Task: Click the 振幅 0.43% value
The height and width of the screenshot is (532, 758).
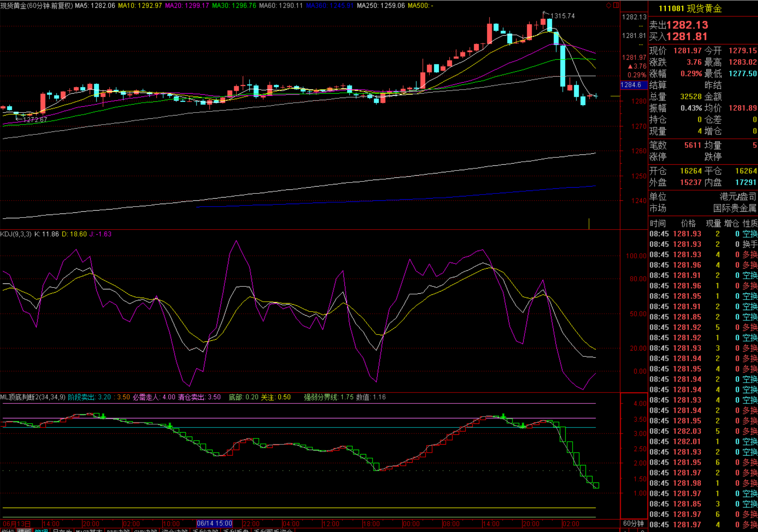Action: pyautogui.click(x=691, y=108)
